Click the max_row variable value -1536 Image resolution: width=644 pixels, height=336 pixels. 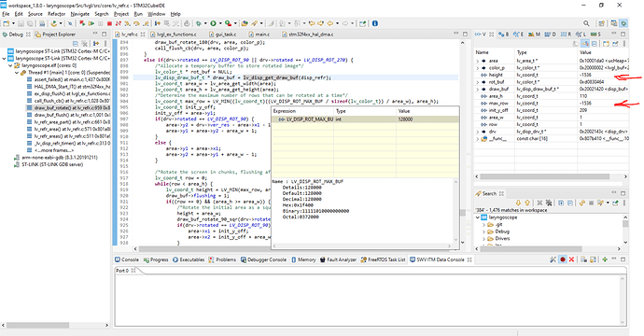586,104
